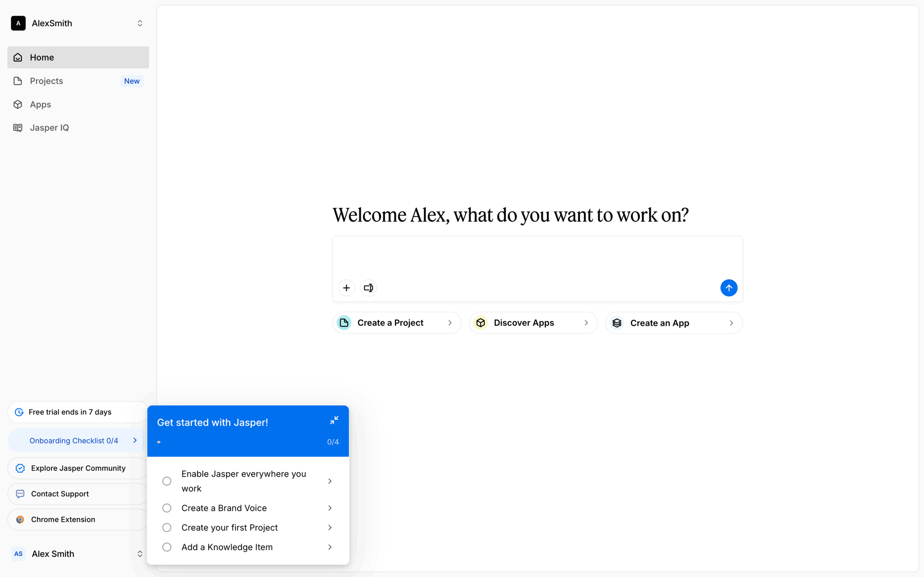Check the Create a Brand Voice circle
The image size is (924, 577).
click(x=167, y=508)
